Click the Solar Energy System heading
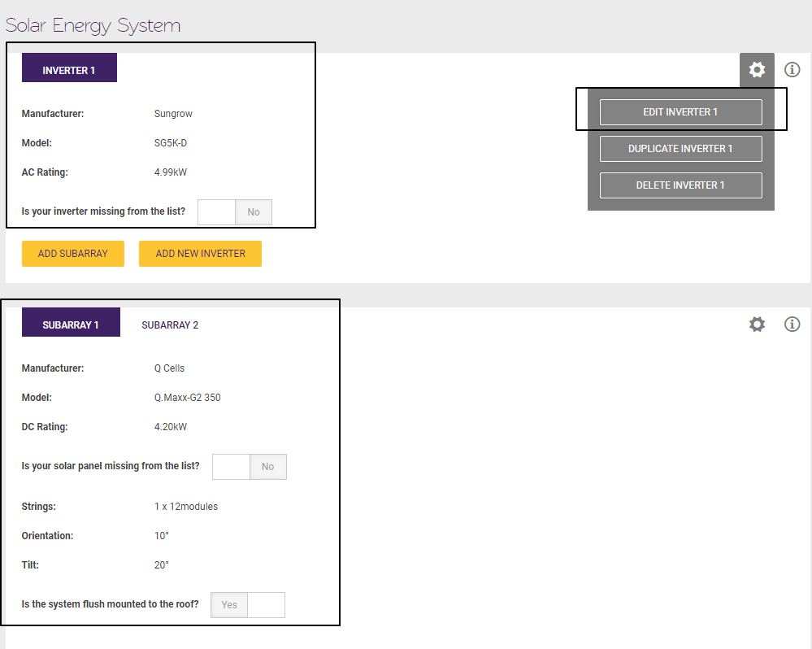This screenshot has height=649, width=812. click(x=93, y=25)
